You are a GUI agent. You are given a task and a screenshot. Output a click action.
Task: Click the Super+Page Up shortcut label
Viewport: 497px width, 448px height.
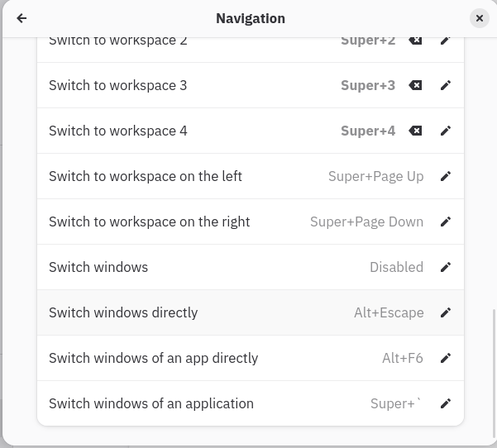pos(376,177)
